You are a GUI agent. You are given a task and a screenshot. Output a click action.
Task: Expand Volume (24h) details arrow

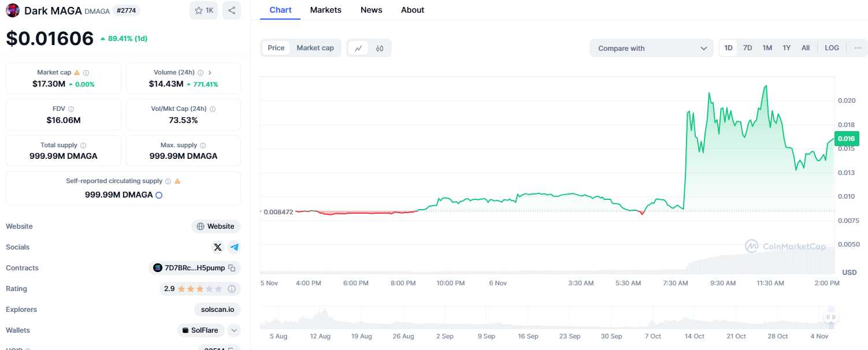tap(209, 73)
